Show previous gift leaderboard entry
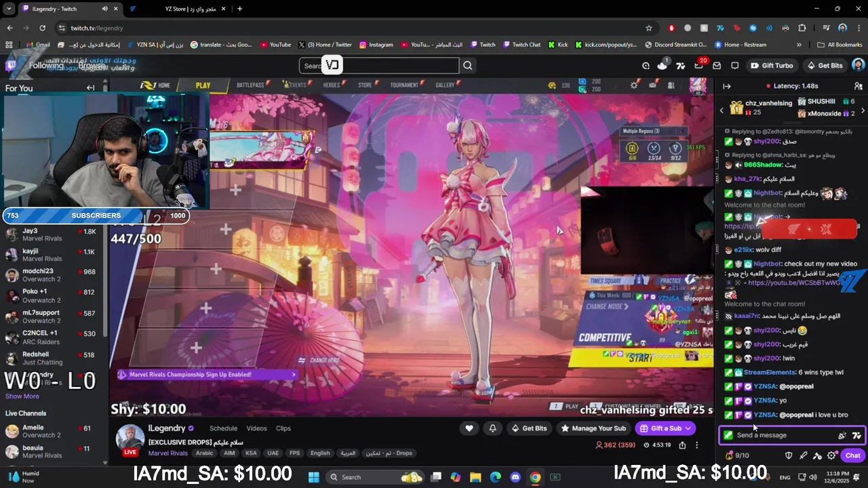 tap(722, 110)
